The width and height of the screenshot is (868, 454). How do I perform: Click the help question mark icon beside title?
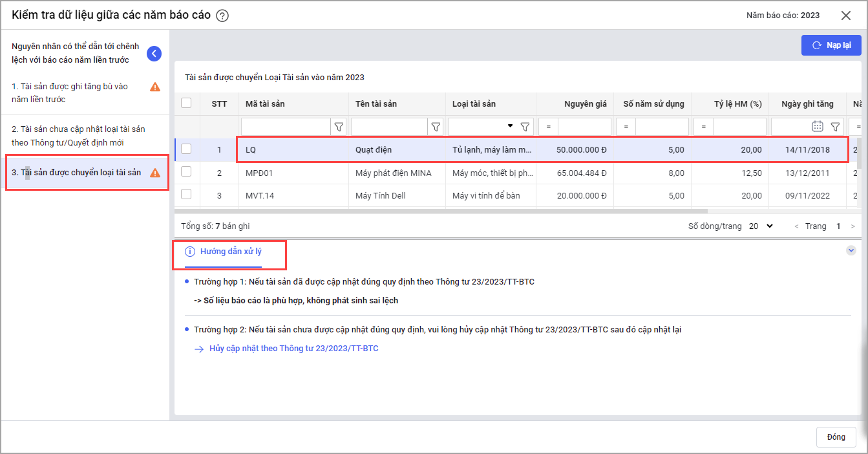coord(222,16)
